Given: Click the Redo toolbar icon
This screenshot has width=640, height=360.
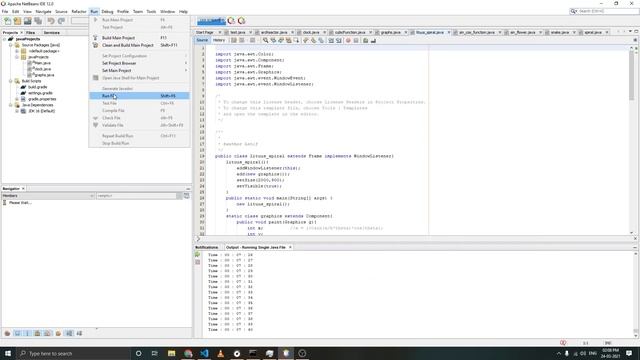Looking at the screenshot, I should pyautogui.click(x=61, y=21).
